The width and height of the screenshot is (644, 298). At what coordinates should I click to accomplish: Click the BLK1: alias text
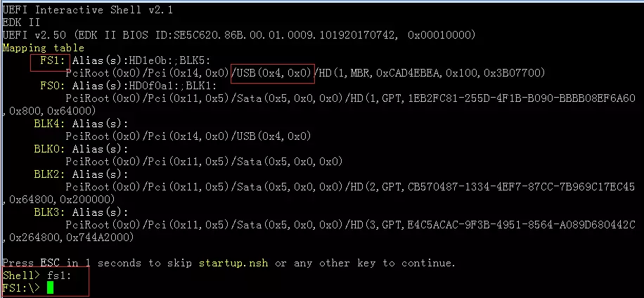(202, 86)
